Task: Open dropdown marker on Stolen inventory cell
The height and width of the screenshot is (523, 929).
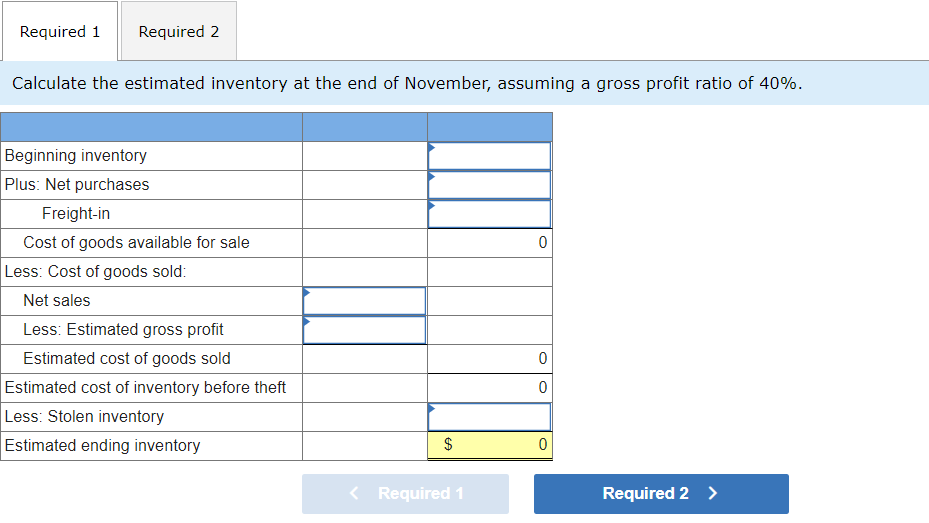Action: point(432,409)
